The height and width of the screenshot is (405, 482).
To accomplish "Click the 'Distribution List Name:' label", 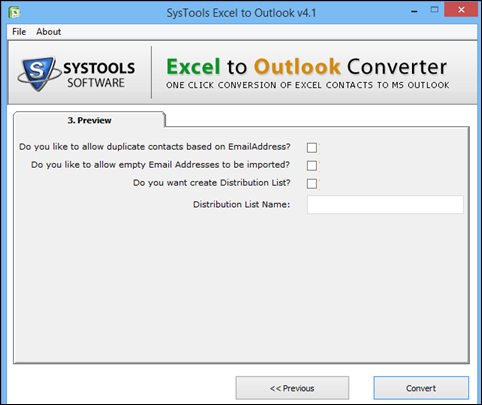I will (x=241, y=204).
